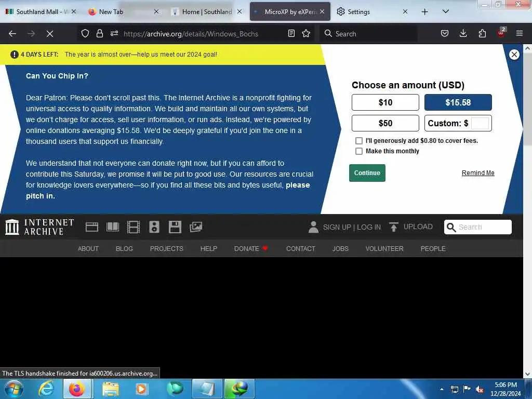Open site permissions icon in address bar
This screenshot has width=532, height=399.
pos(114,34)
